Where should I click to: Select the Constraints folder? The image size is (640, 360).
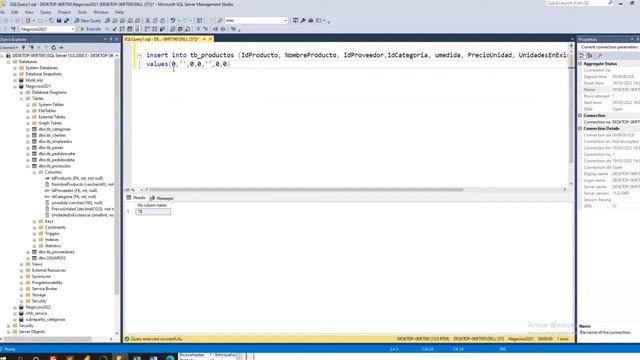55,227
